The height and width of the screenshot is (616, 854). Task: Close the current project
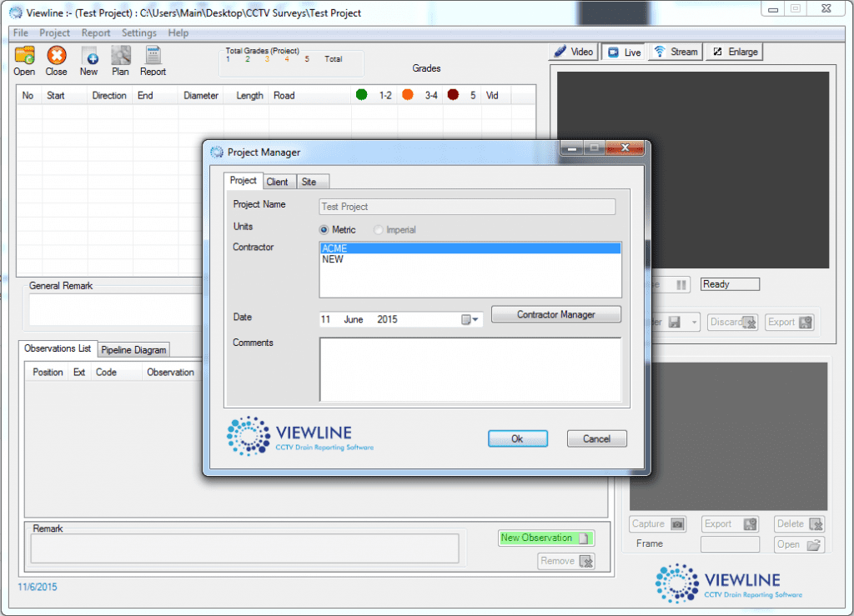[55, 58]
